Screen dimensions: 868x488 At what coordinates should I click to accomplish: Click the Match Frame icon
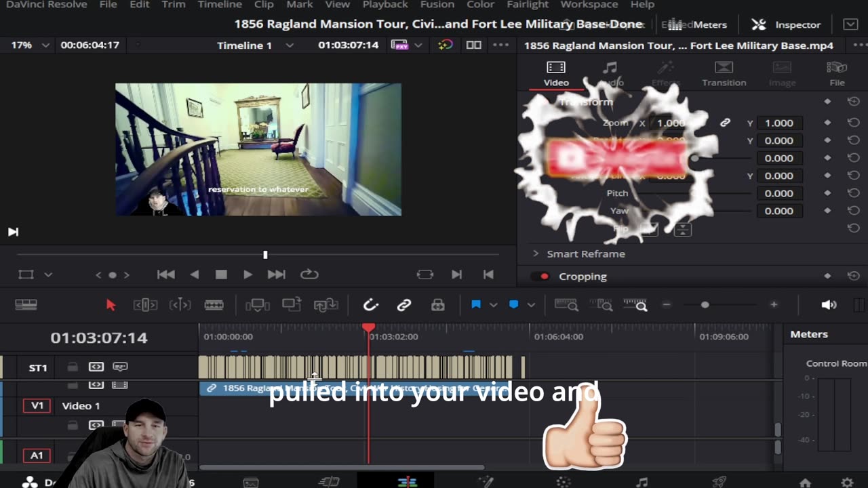(x=425, y=274)
